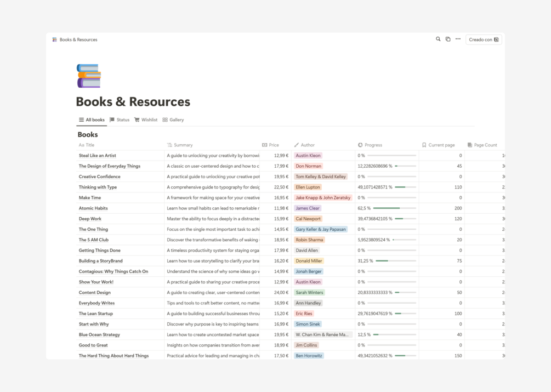Click The One Thing title cell
Image resolution: width=551 pixels, height=392 pixels.
[93, 229]
